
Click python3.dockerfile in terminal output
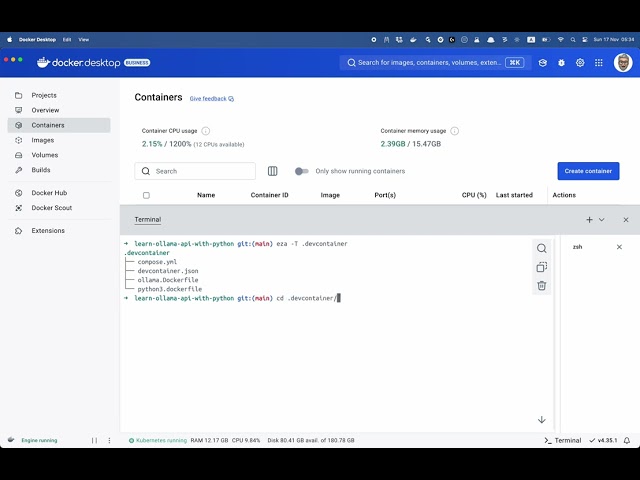tap(169, 289)
